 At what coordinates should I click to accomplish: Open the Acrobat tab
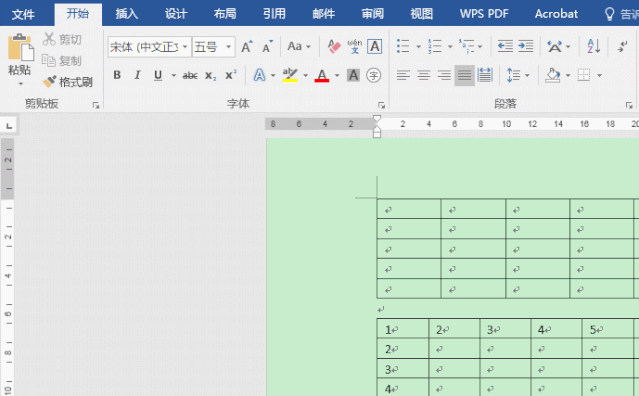(556, 14)
